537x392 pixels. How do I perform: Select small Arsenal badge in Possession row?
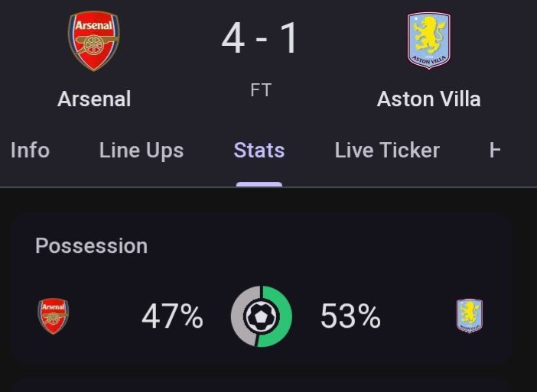click(x=53, y=316)
